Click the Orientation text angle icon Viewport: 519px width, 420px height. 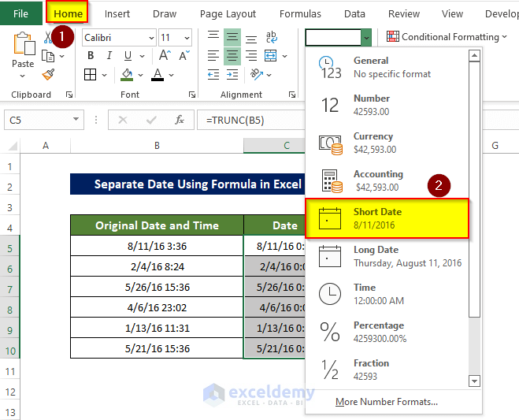click(257, 75)
